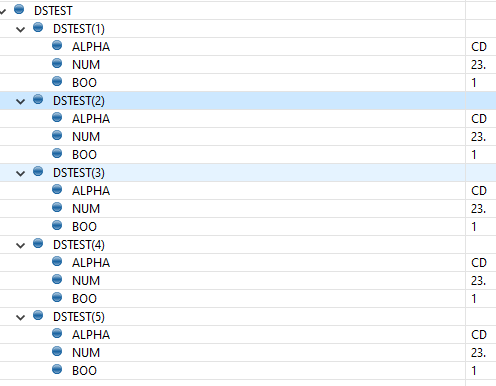The image size is (496, 386).
Task: Collapse the DSTEST(2) chevron
Action: click(21, 102)
